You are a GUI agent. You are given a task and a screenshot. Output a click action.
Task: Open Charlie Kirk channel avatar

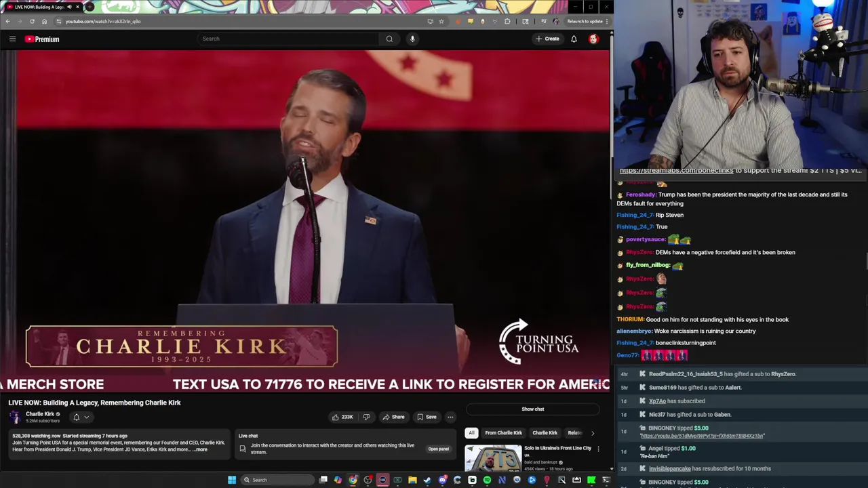(15, 417)
